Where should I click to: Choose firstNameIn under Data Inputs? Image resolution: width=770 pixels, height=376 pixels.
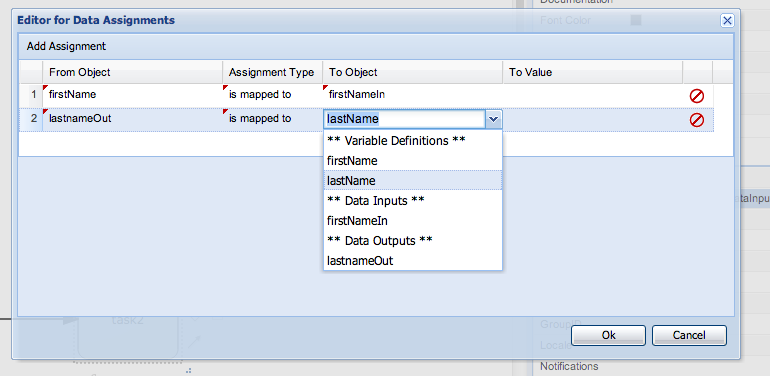point(412,221)
